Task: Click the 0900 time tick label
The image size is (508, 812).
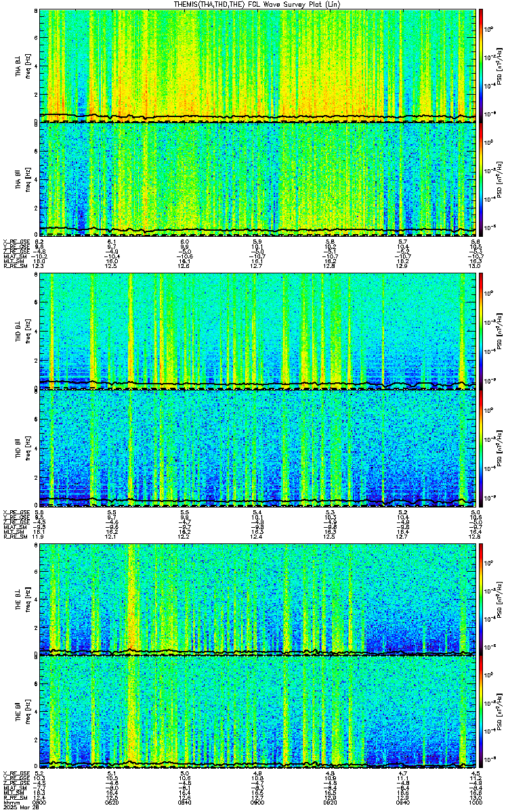Action: [x=257, y=802]
